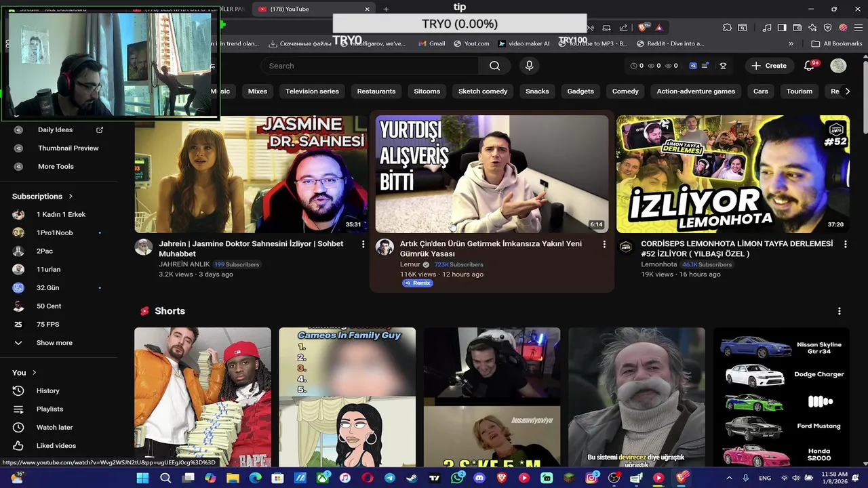Open the 50 Cent subscription

(x=49, y=306)
